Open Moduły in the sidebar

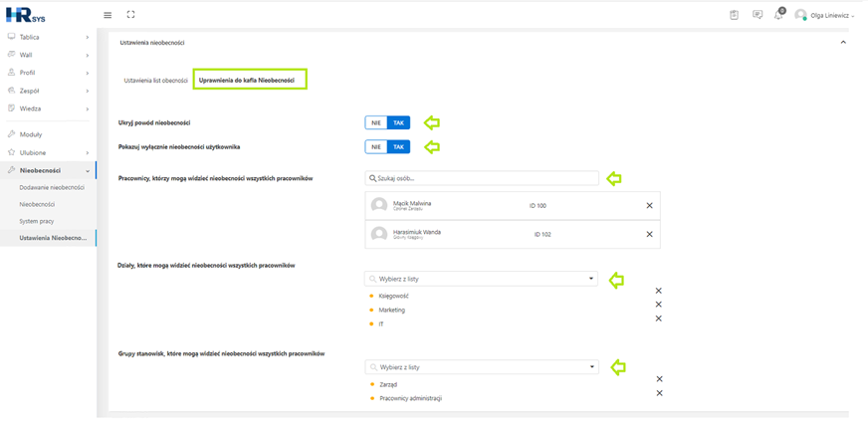31,134
